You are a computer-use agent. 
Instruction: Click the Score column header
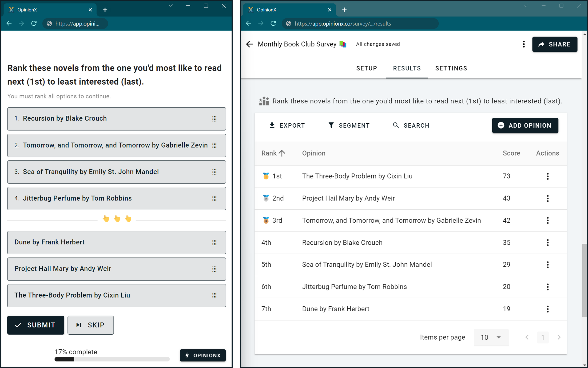point(511,153)
